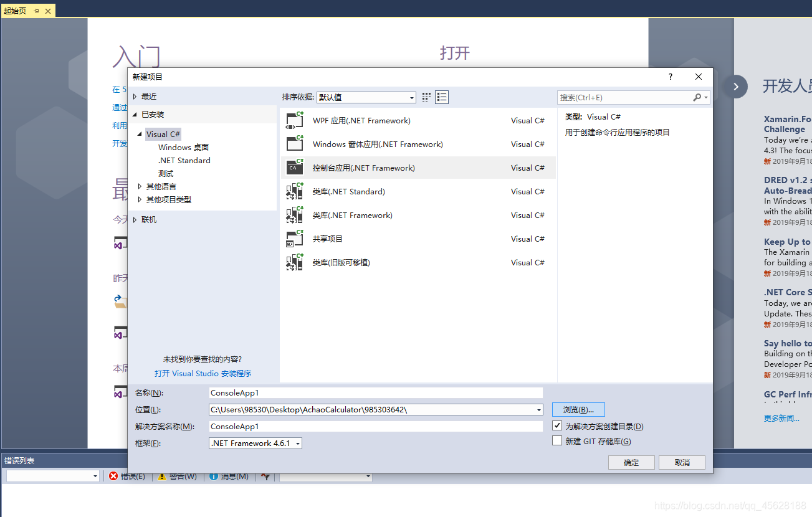
Task: Open the 位置 path dropdown arrow
Action: pos(538,410)
